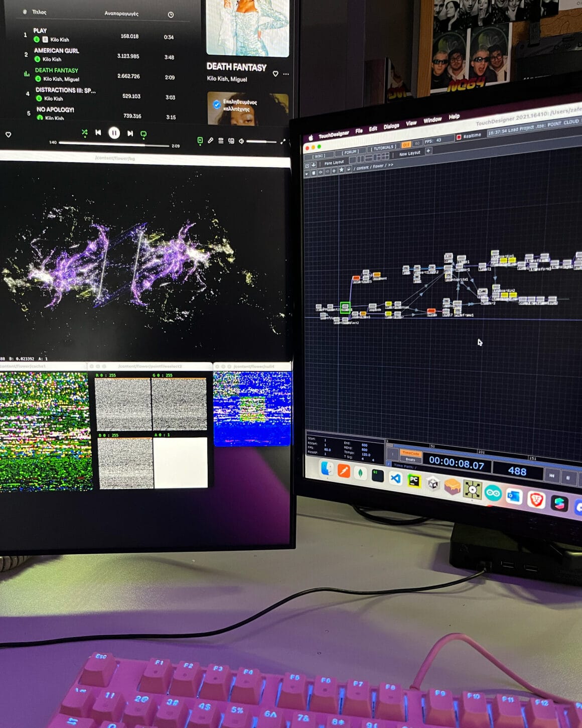The height and width of the screenshot is (728, 582).
Task: Enable TimeCode mode on the timeline
Action: 411,453
